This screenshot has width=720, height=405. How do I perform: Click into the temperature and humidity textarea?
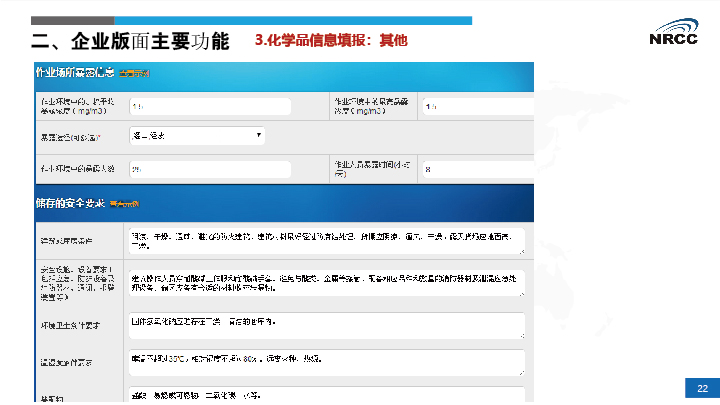pyautogui.click(x=324, y=361)
